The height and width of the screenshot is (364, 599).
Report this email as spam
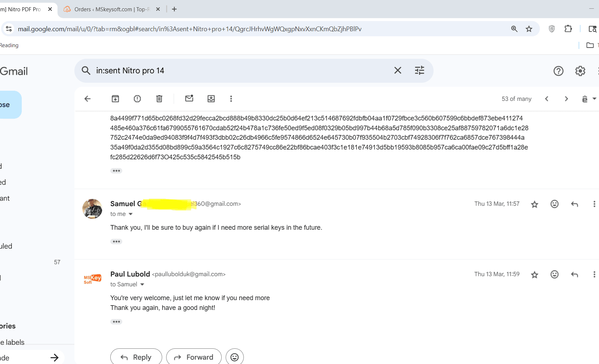137,99
